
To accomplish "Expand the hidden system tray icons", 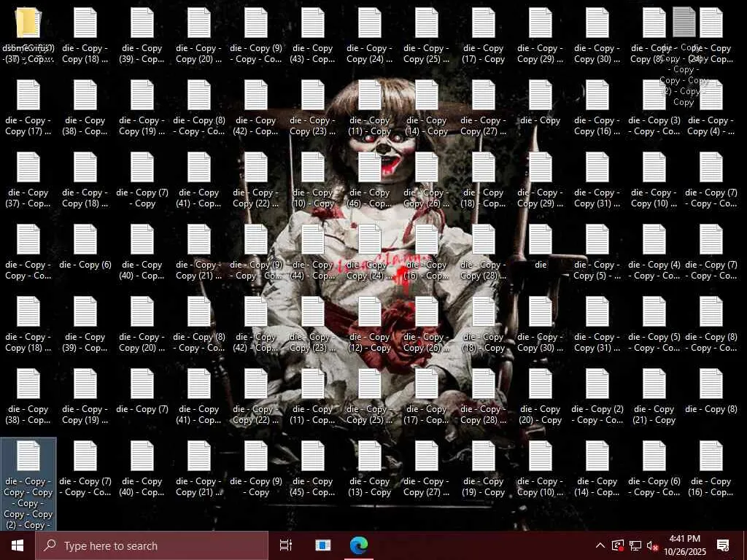I will point(600,545).
